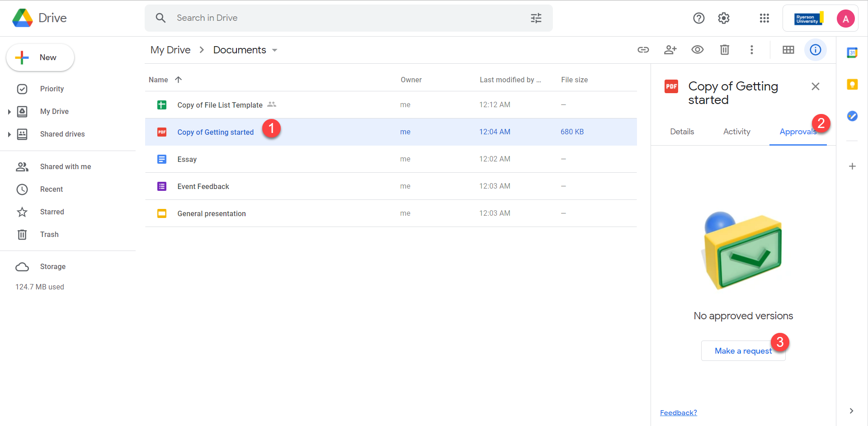Expand the Documents folder dropdown
The width and height of the screenshot is (868, 426).
coord(274,50)
